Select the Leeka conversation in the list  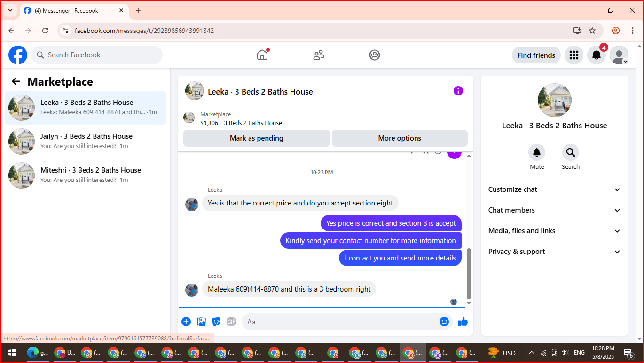click(86, 108)
